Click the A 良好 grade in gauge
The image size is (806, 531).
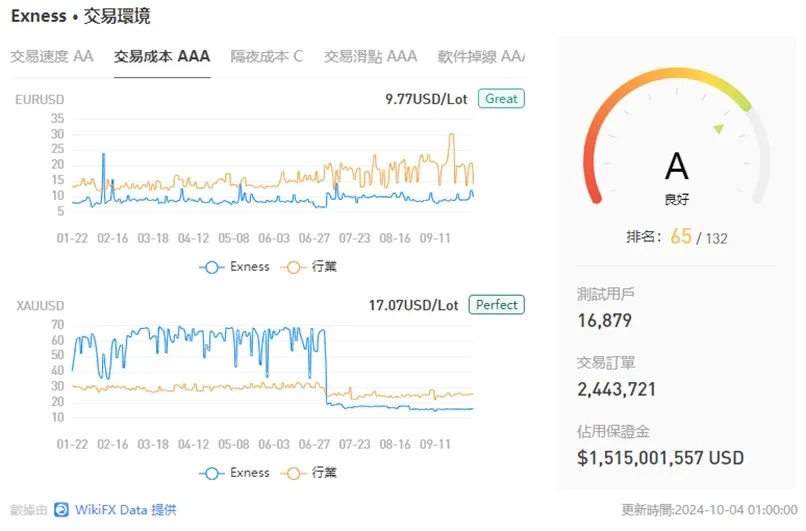[676, 177]
